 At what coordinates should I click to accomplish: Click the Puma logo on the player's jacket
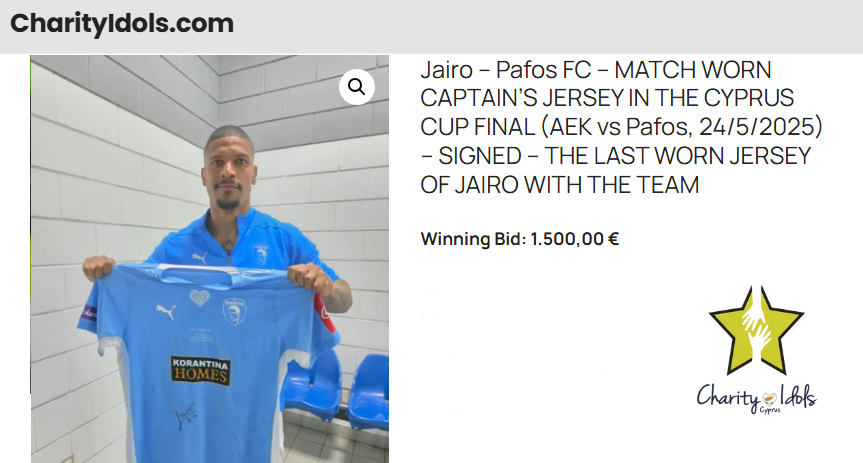199,257
